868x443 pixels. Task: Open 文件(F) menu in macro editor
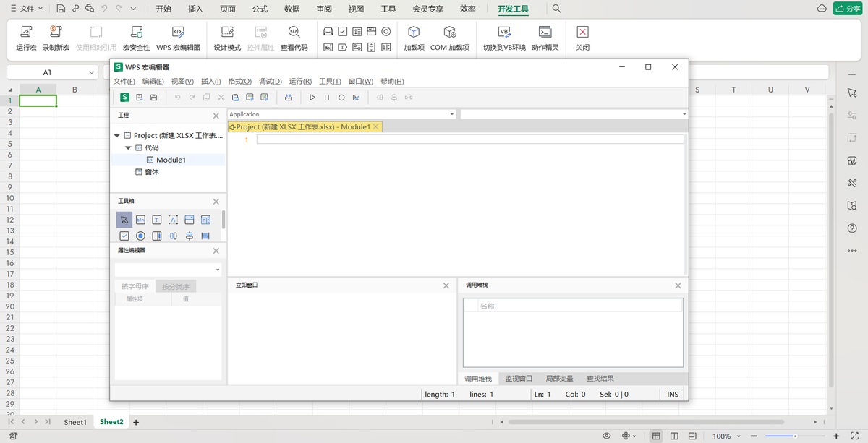coord(124,82)
